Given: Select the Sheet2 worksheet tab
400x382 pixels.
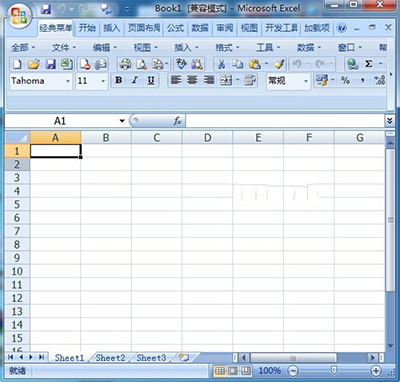Looking at the screenshot, I should tap(110, 358).
